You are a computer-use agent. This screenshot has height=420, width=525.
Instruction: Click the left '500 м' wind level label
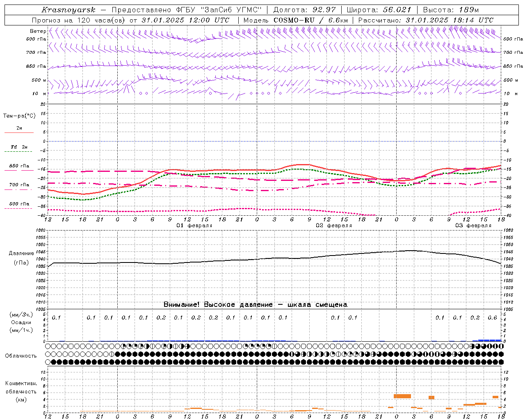[x=39, y=80]
